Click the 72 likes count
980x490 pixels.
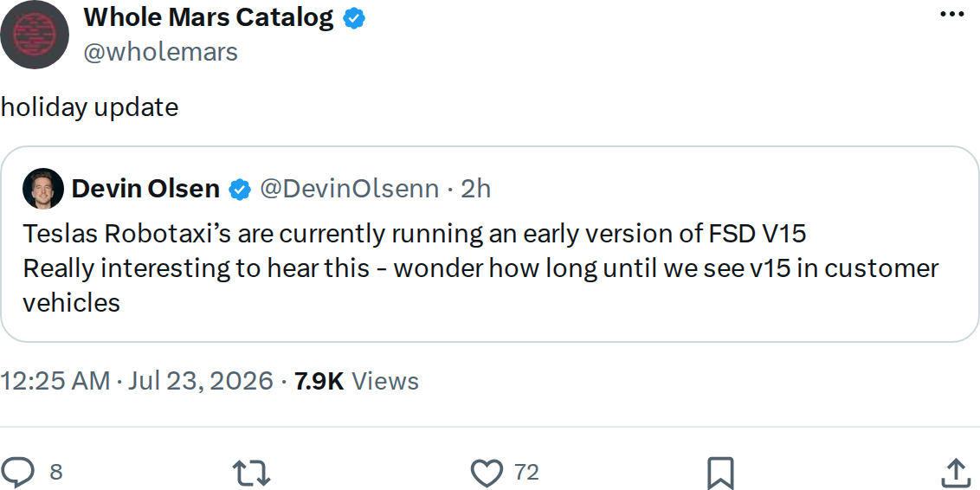pos(526,473)
